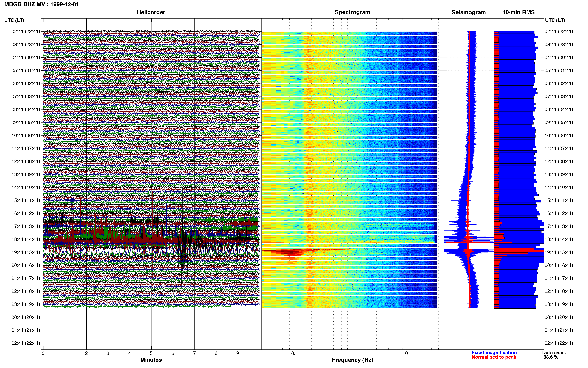Viewport: 588px width, 368px height.
Task: Select the '10' frequency axis tick label
Action: point(405,353)
